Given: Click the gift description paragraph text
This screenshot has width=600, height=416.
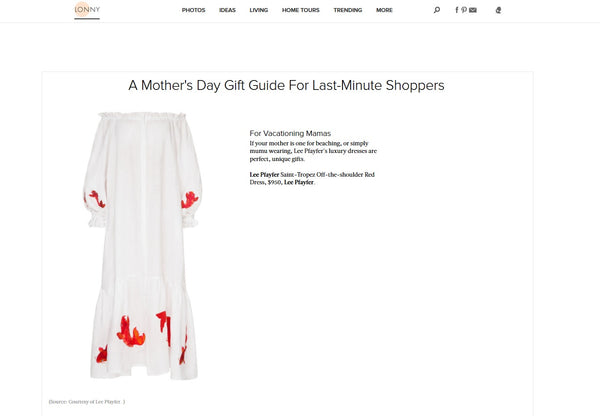Looking at the screenshot, I should click(312, 147).
